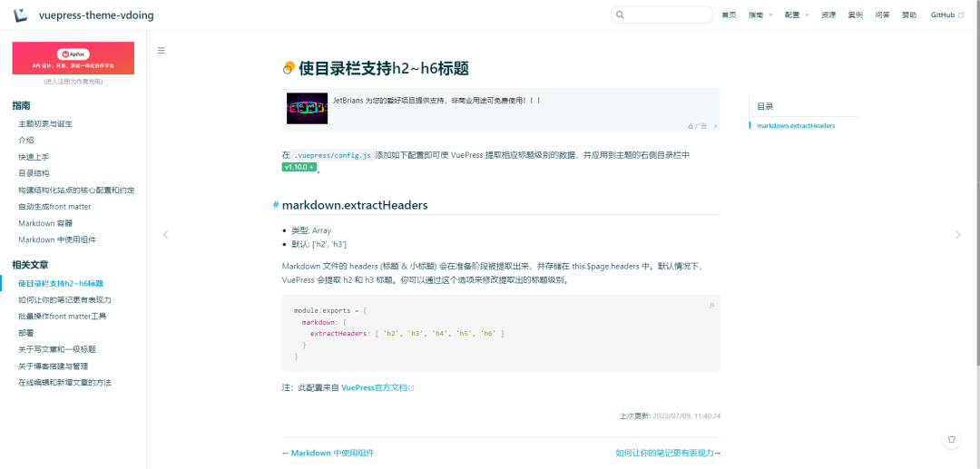Open sidebar item 部署
This screenshot has width=980, height=469.
[26, 333]
